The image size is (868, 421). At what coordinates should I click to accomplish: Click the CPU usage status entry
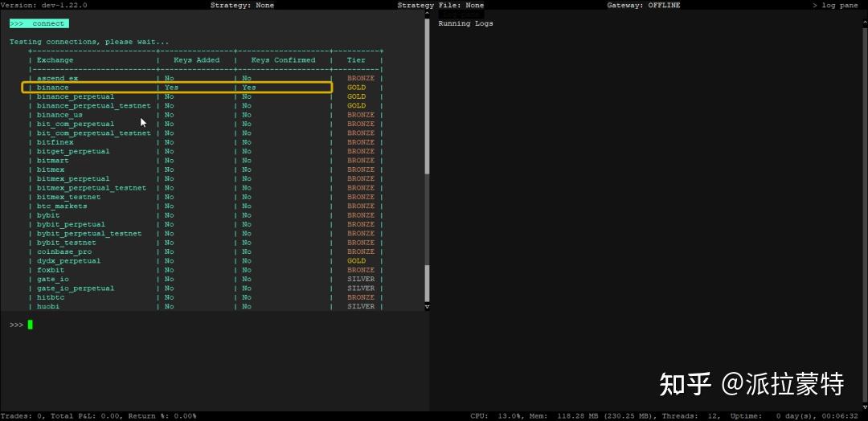tap(494, 416)
